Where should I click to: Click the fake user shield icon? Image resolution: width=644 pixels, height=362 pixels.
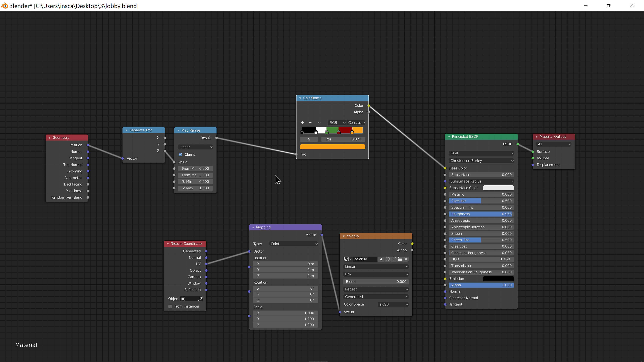tap(388, 259)
